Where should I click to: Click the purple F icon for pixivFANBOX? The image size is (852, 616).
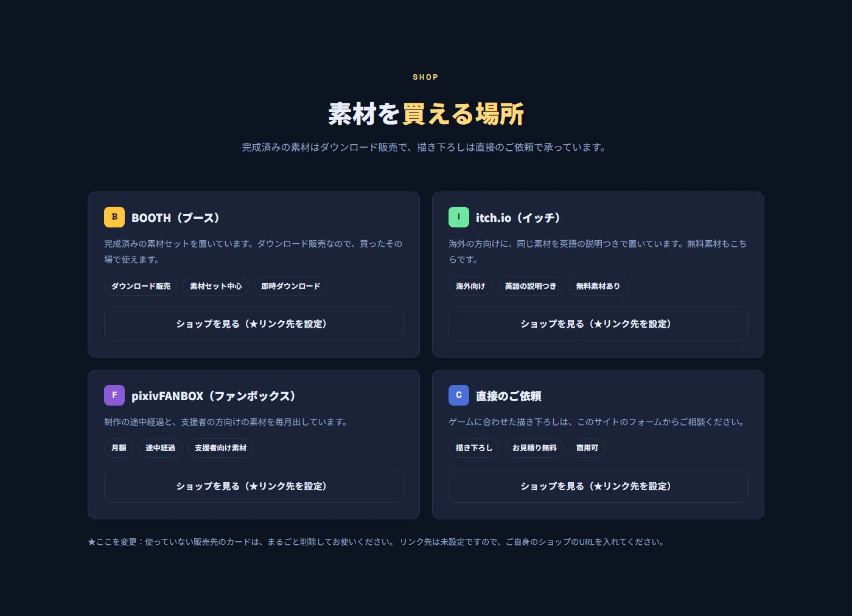click(114, 395)
